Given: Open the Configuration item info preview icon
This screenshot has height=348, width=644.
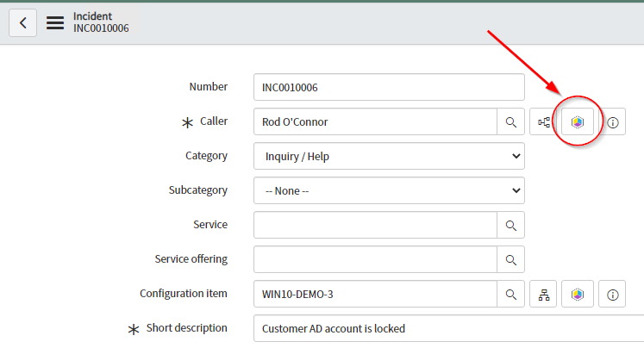Looking at the screenshot, I should tap(613, 294).
